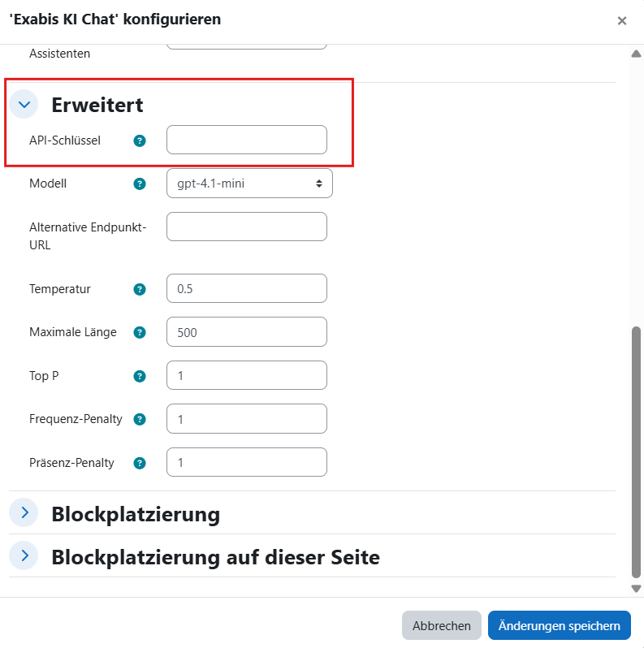Select the Temperatur input field
This screenshot has width=644, height=648.
point(246,289)
